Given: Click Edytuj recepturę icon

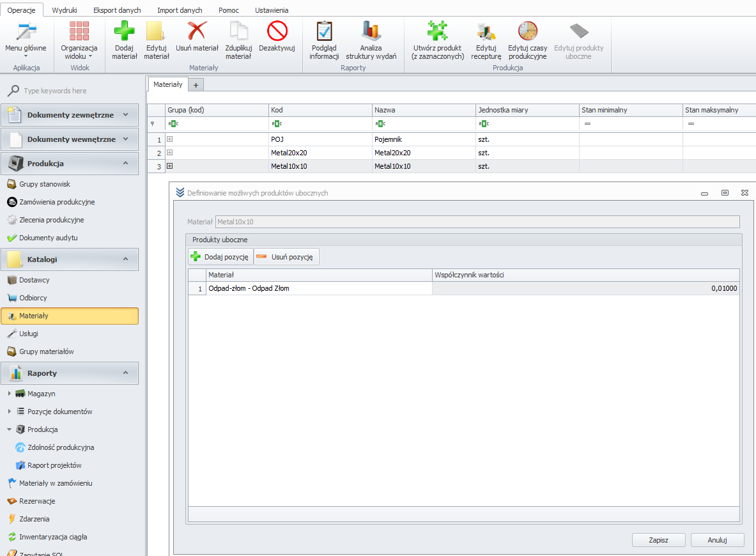Looking at the screenshot, I should point(486,31).
